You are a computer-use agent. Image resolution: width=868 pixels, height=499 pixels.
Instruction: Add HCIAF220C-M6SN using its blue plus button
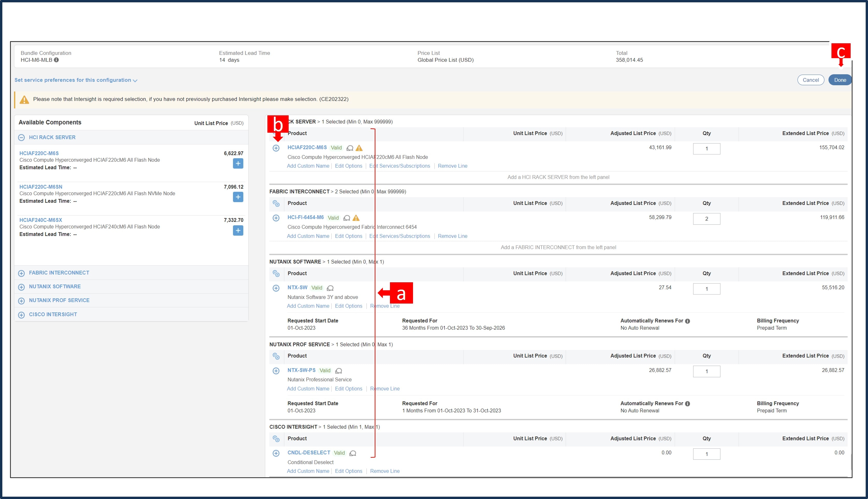[238, 197]
